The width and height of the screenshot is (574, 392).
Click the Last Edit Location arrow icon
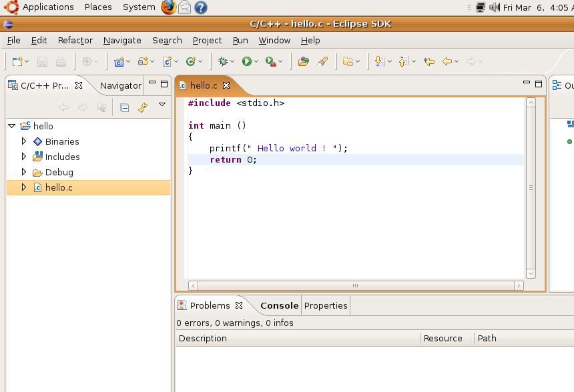tap(429, 61)
